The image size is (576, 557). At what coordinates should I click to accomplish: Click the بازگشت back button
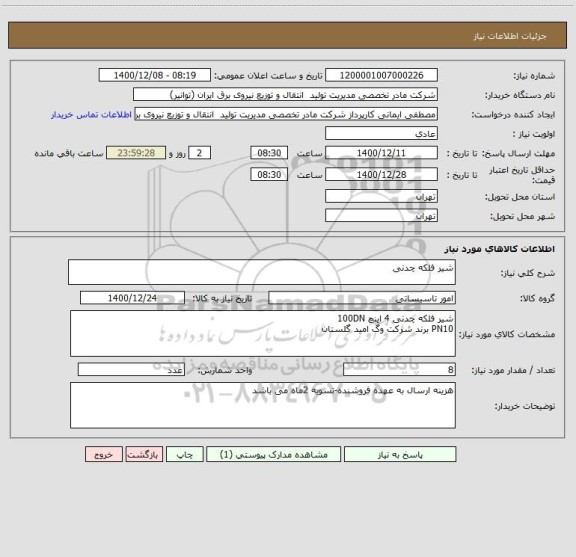(x=144, y=454)
